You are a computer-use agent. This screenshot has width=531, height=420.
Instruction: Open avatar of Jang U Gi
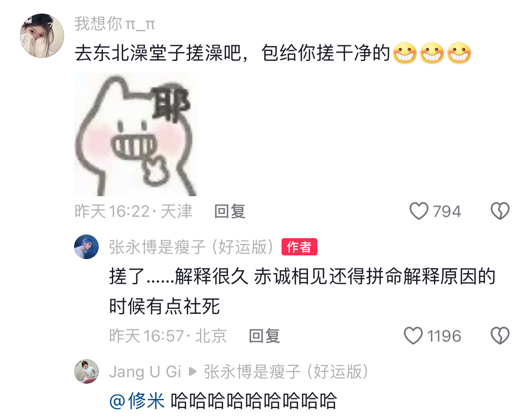pos(86,371)
